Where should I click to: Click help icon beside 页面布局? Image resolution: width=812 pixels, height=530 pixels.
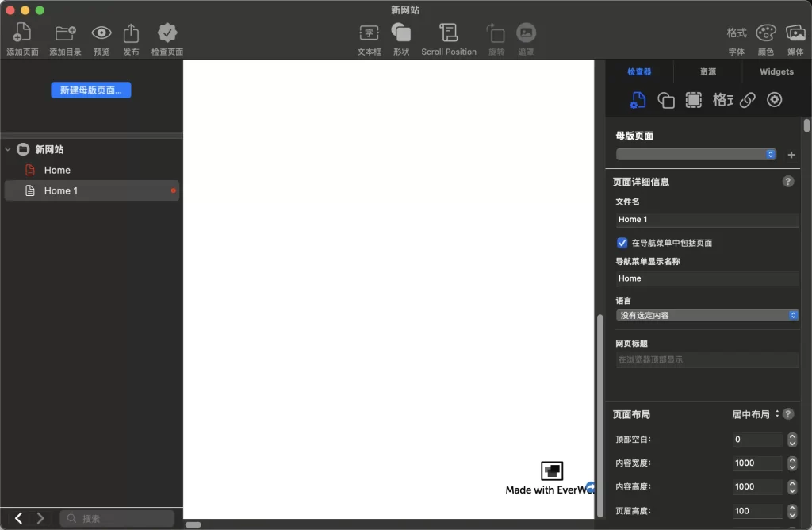click(x=787, y=414)
